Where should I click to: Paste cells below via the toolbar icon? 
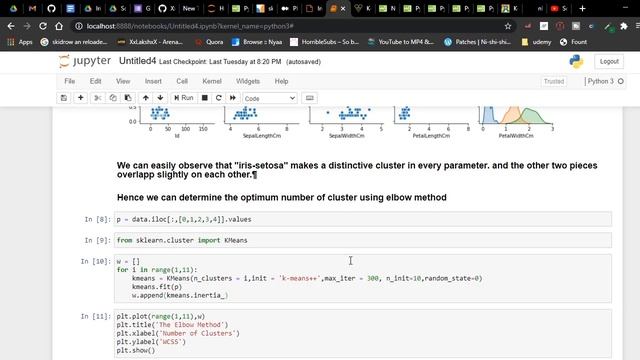click(128, 98)
